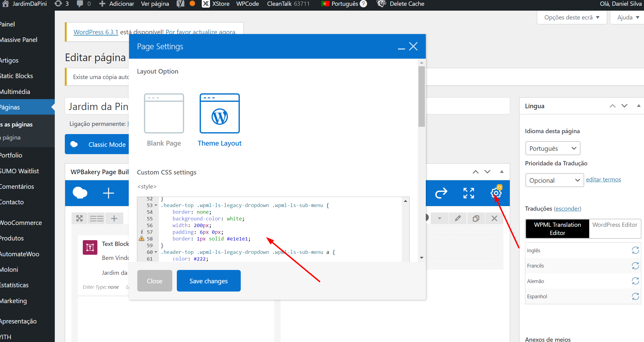This screenshot has width=644, height=342.
Task: Open the Prioridade Opcional dropdown
Action: pyautogui.click(x=555, y=180)
